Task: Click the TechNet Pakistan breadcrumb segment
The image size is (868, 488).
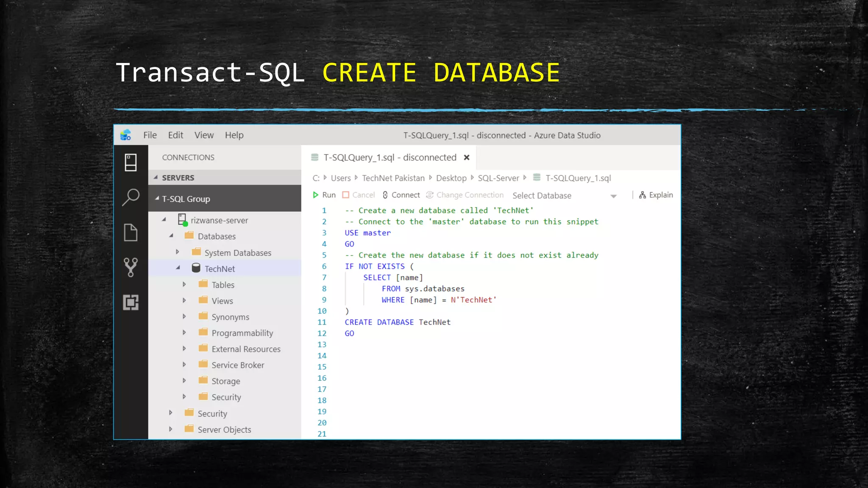Action: (x=393, y=178)
